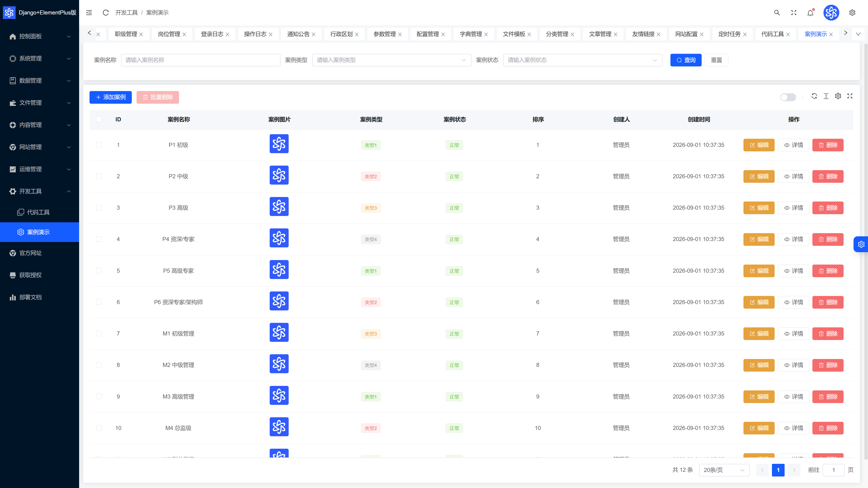Toggle fullscreen icon in top header

[x=794, y=12]
